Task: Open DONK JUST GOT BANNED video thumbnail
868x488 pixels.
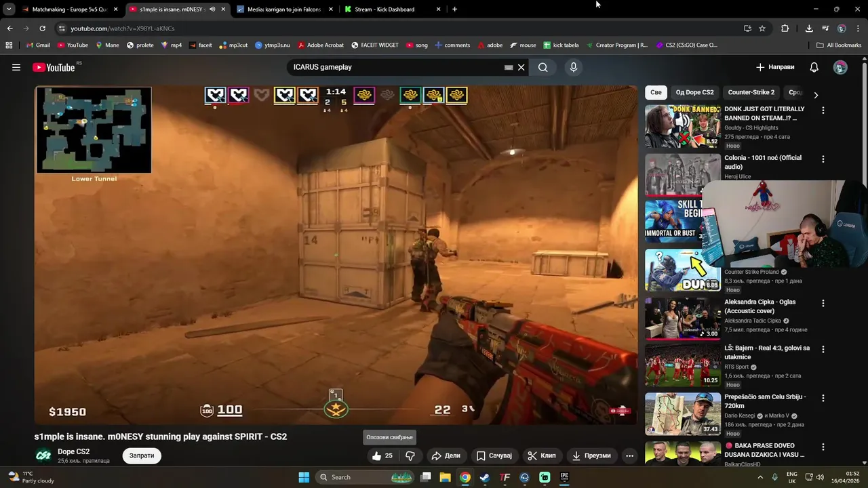Action: pyautogui.click(x=682, y=126)
